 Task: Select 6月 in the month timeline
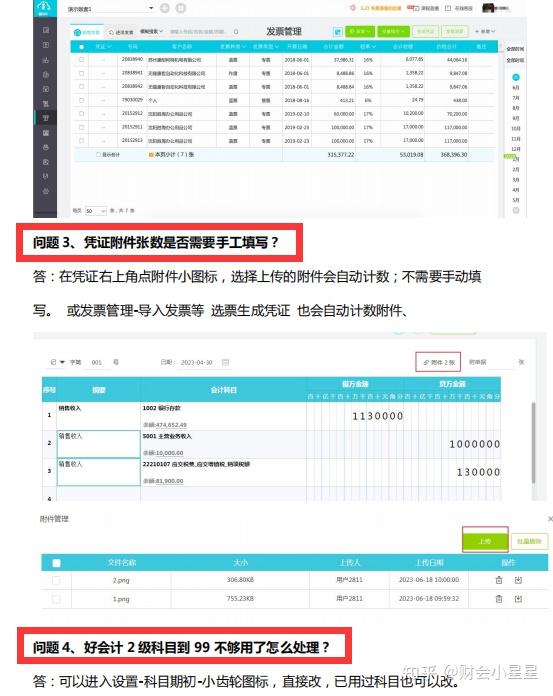coord(516,87)
